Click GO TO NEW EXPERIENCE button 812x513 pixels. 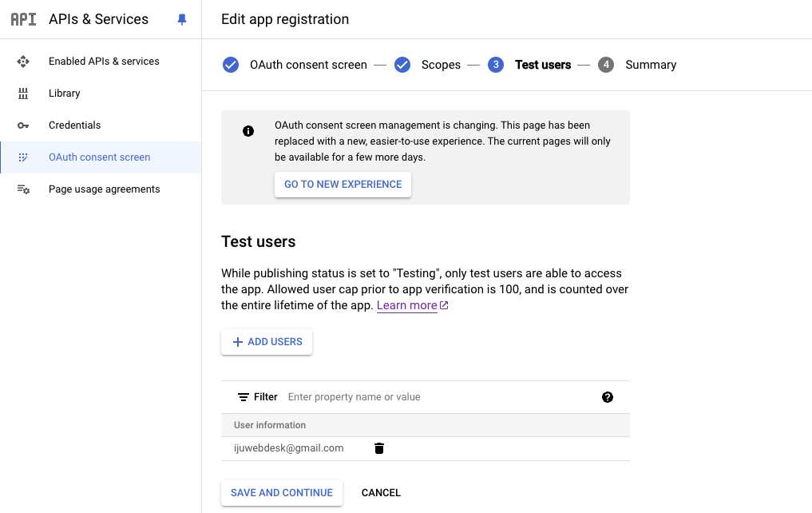tap(343, 185)
